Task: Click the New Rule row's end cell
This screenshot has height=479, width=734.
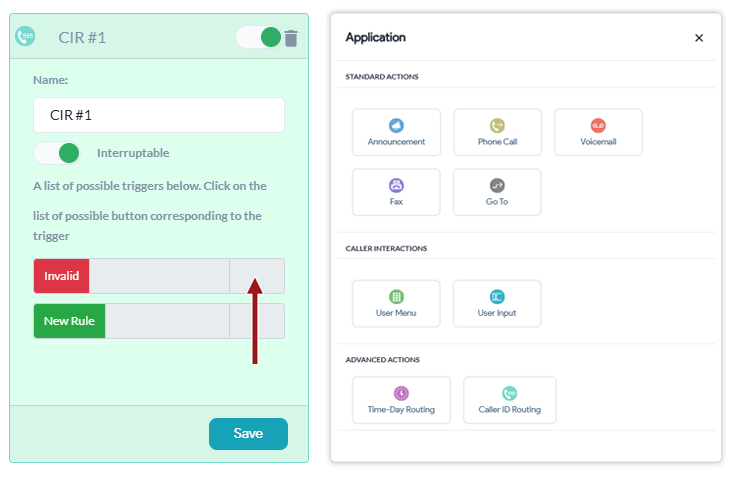Action: pos(257,321)
